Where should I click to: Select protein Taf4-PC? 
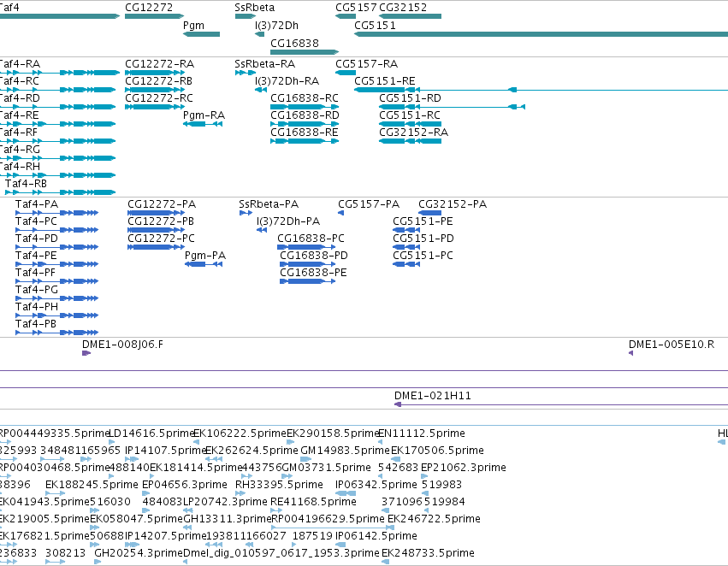click(56, 230)
